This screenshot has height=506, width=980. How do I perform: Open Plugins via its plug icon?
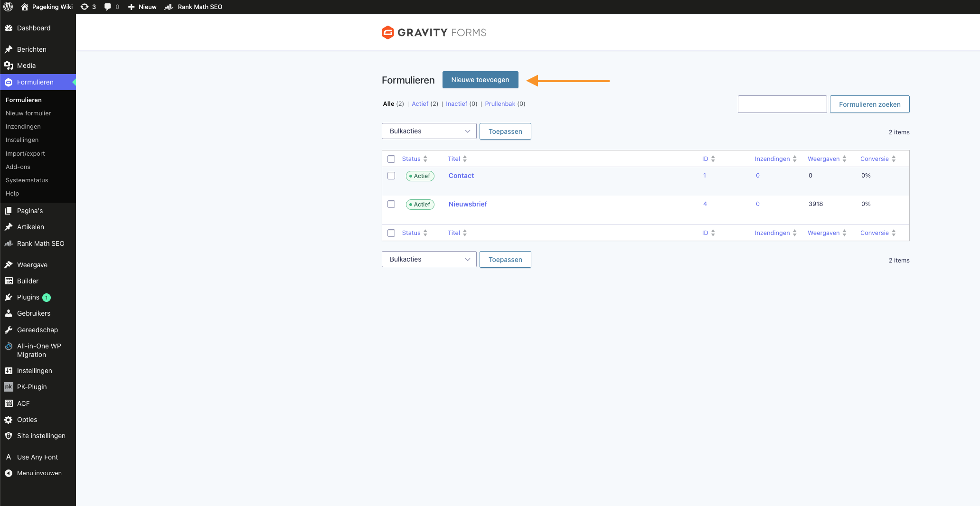pos(9,297)
